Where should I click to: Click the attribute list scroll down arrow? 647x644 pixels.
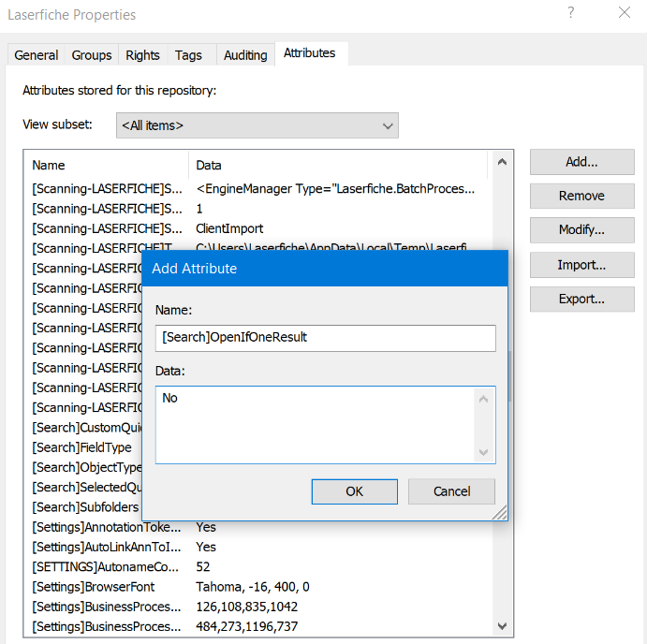point(502,626)
